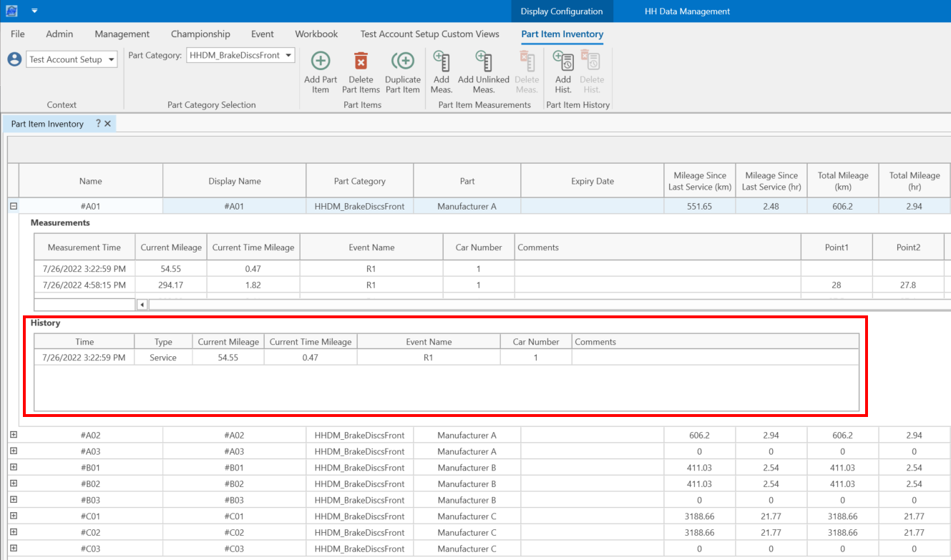Click the Add Unlinked Meas. icon
This screenshot has height=560, width=951.
pyautogui.click(x=484, y=62)
